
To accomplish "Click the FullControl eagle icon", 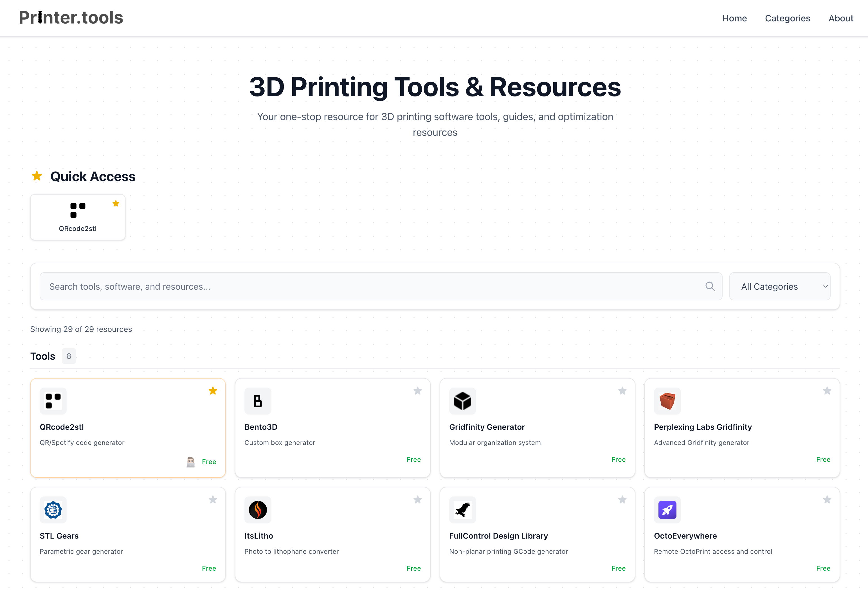I will (462, 510).
